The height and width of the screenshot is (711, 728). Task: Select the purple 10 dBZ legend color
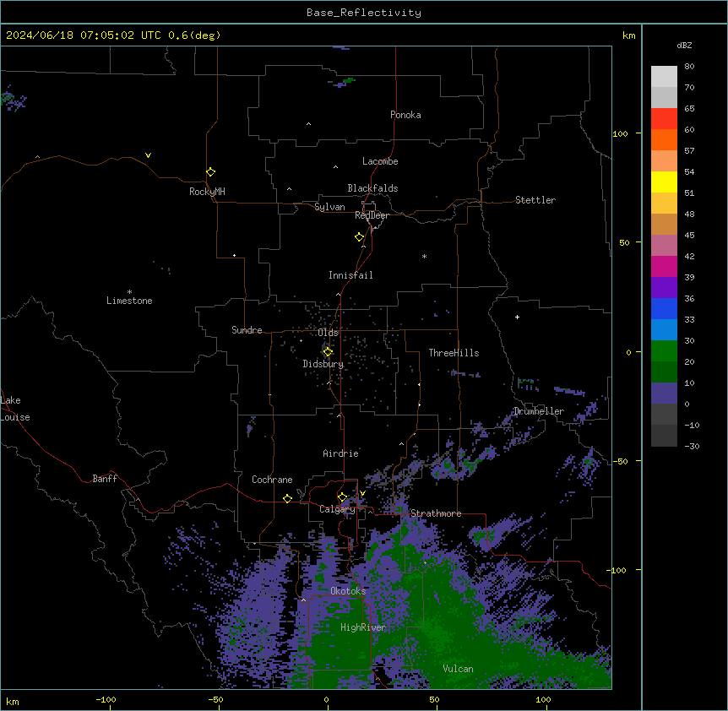664,393
